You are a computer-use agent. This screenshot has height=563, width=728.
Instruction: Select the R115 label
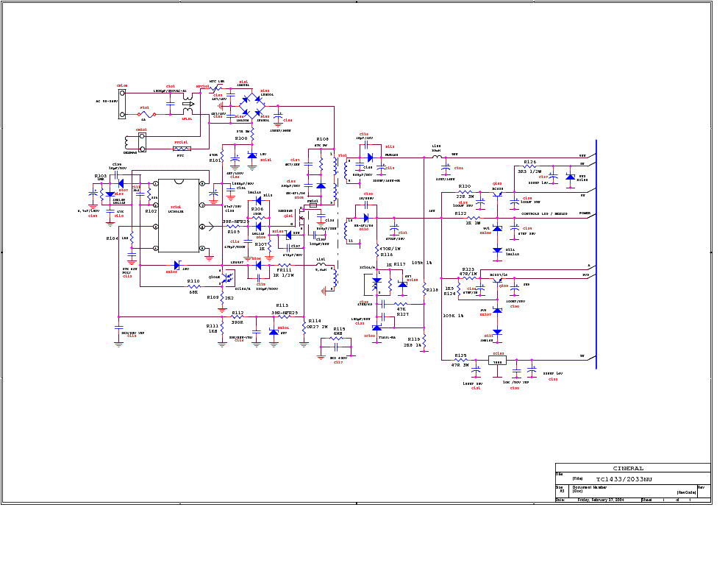[x=340, y=329]
